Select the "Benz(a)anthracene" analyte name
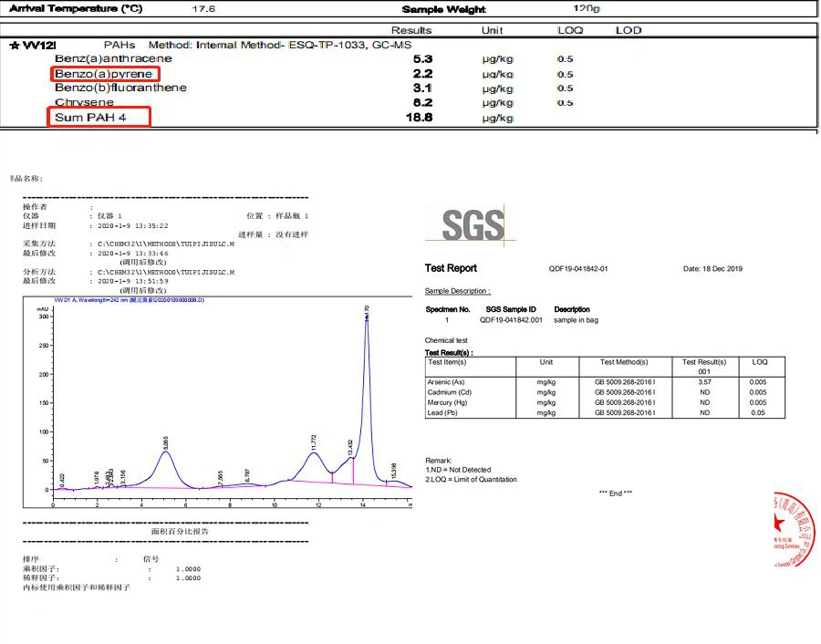821x644 pixels. point(113,58)
